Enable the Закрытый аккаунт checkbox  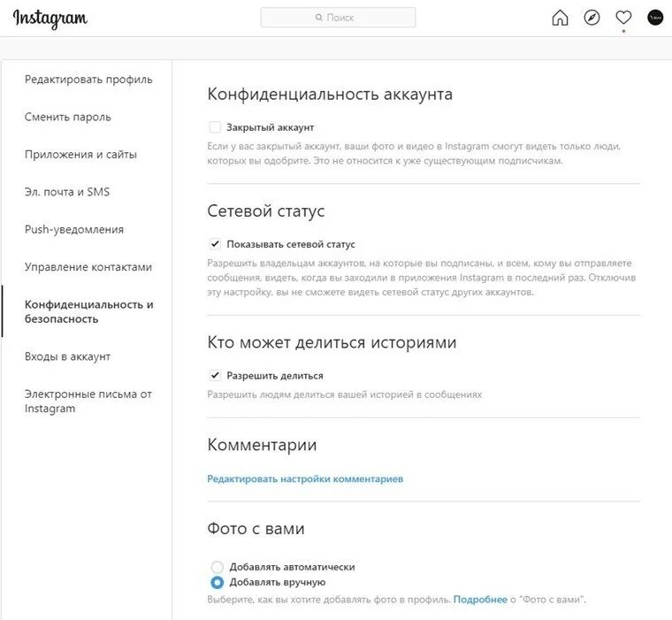pyautogui.click(x=215, y=127)
